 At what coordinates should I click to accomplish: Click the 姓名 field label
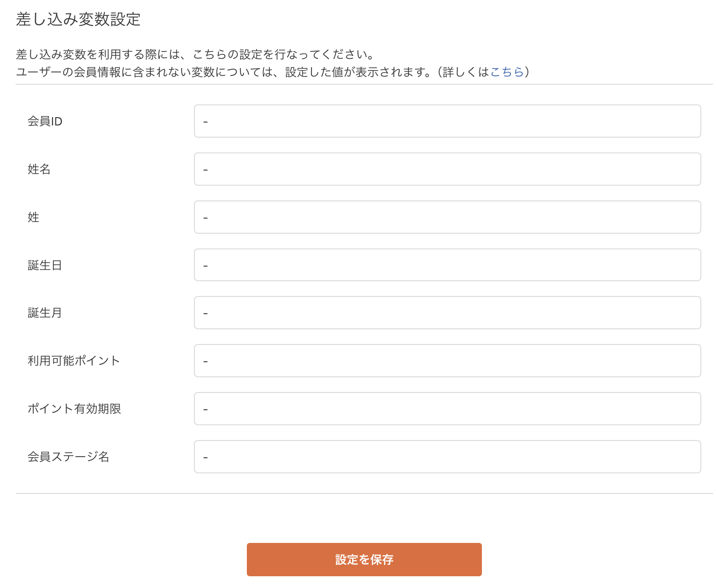pyautogui.click(x=39, y=169)
